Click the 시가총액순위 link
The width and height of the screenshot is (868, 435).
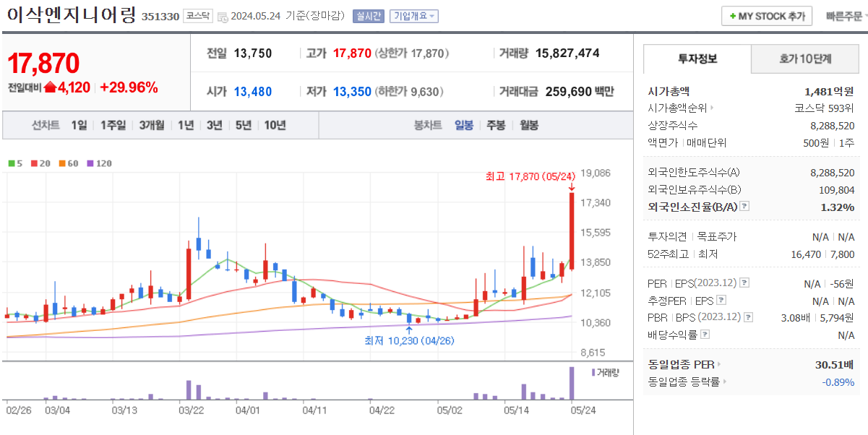677,108
